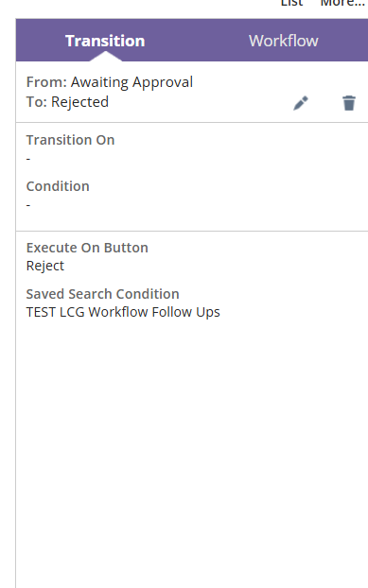Click the To: Rejected state text
Viewport: 368px width, 588px height.
(x=67, y=102)
